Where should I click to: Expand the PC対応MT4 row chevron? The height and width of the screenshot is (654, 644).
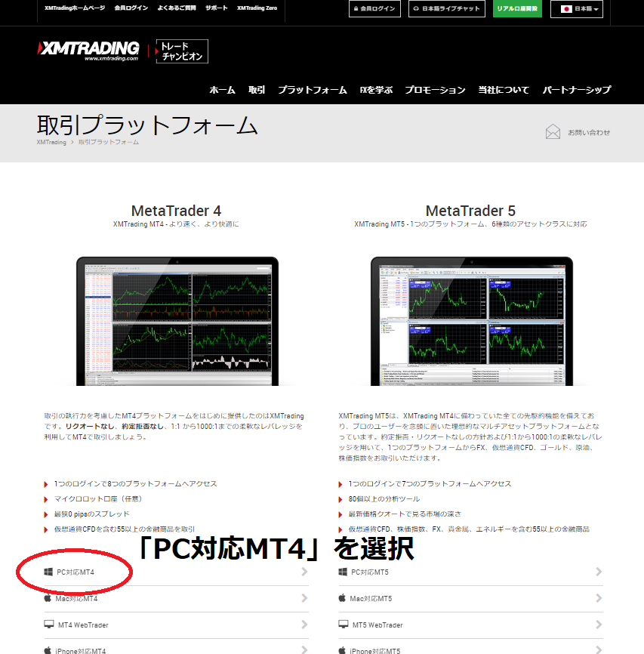304,572
